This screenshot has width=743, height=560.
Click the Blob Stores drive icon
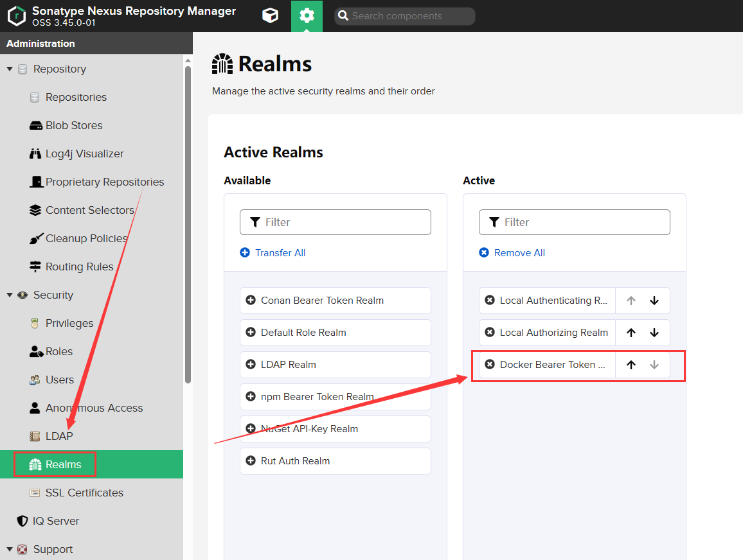coord(35,125)
